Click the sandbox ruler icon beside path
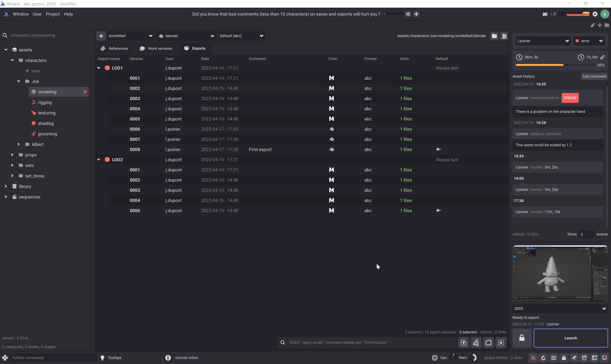The image size is (611, 364). tap(504, 36)
